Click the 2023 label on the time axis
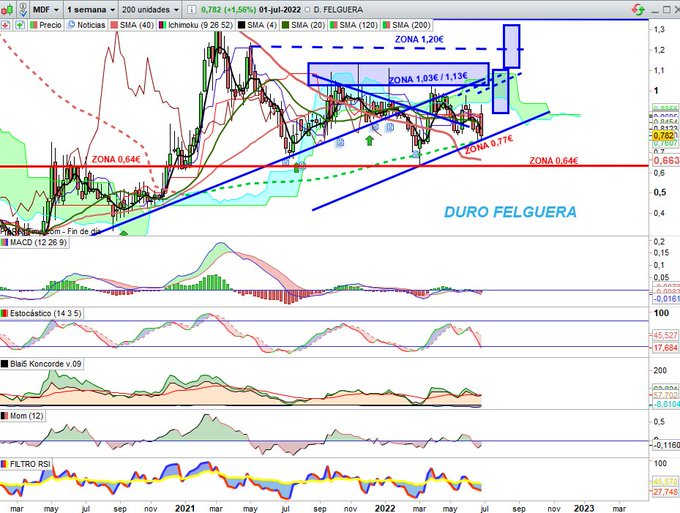The image size is (680, 513). point(584,508)
